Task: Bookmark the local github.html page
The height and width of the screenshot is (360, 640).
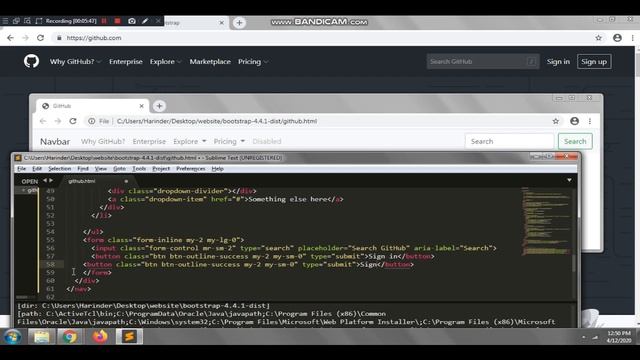Action: click(x=556, y=121)
